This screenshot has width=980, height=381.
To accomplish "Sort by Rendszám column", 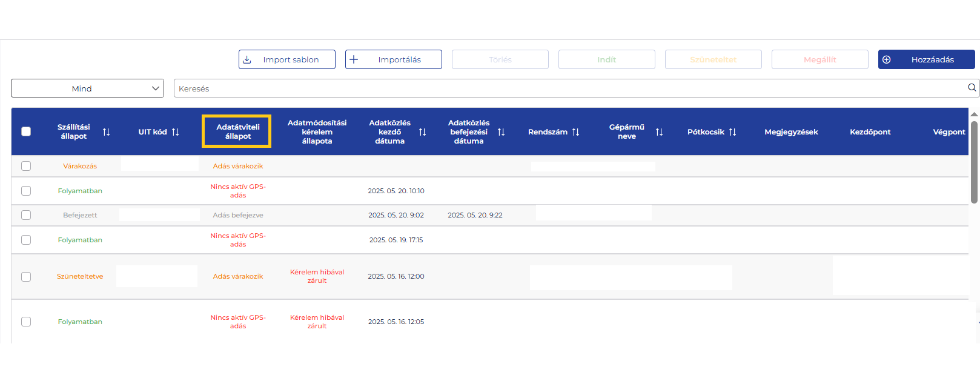I will pyautogui.click(x=575, y=132).
